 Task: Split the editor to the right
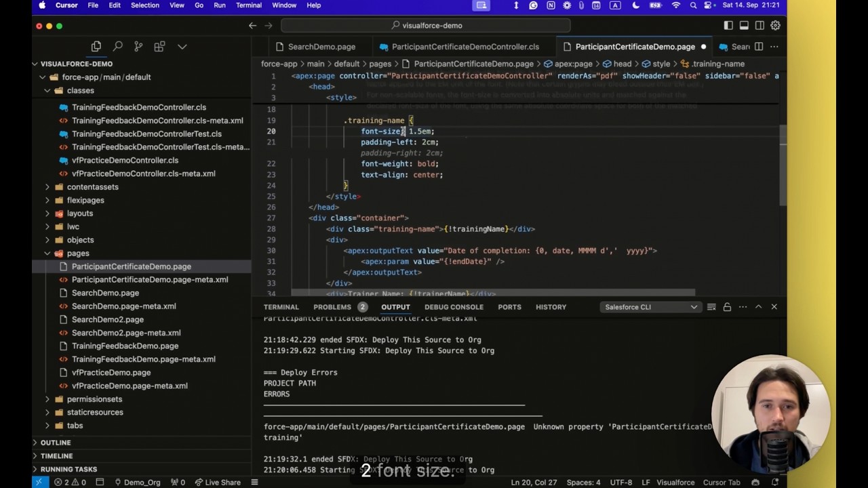click(x=759, y=47)
